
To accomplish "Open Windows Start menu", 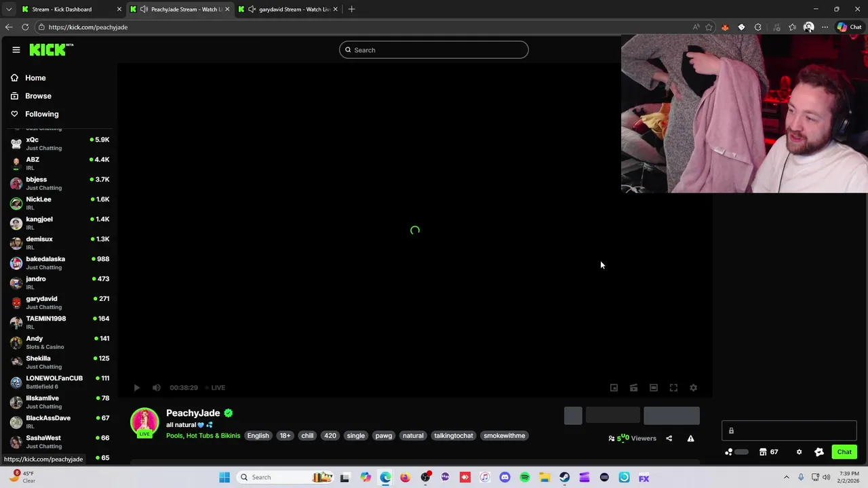I will pyautogui.click(x=224, y=477).
